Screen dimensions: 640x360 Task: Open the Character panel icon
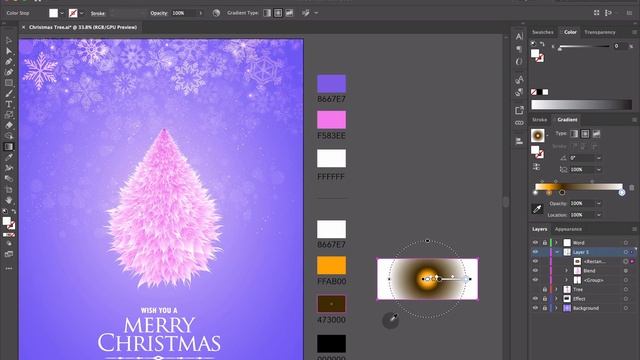tap(519, 36)
